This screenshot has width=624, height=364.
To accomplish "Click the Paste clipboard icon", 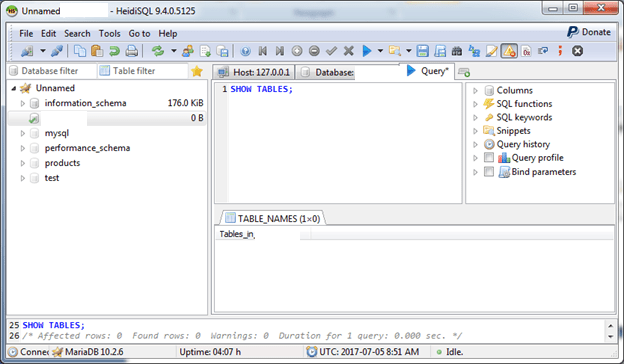I will tap(97, 51).
